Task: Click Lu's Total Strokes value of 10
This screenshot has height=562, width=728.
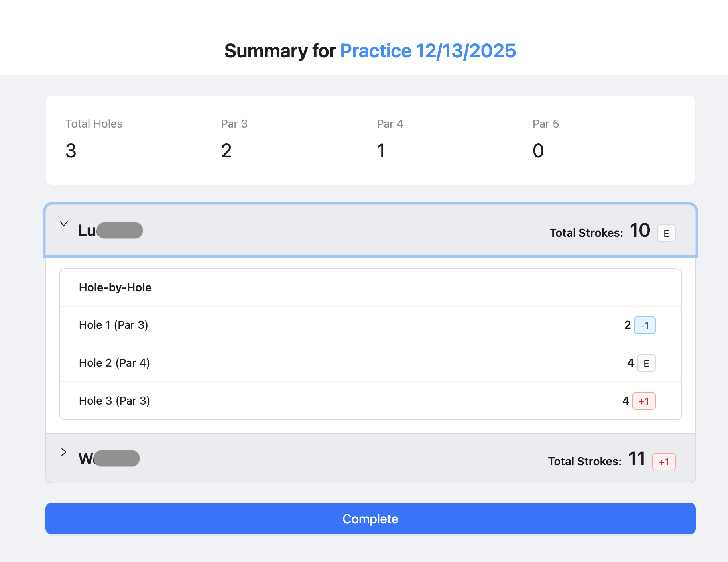Action: (x=639, y=231)
